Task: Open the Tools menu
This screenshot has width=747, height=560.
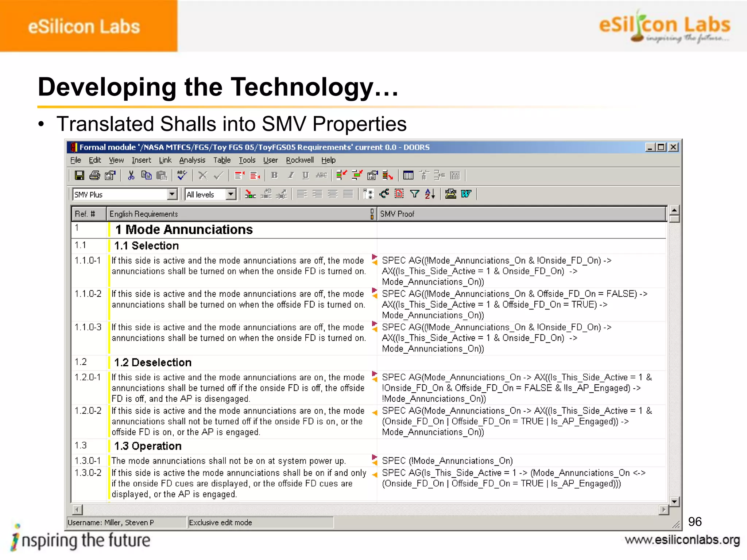Action: point(247,160)
